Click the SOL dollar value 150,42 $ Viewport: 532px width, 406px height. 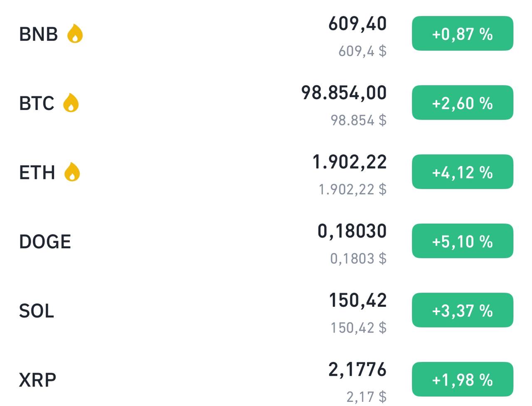coord(359,328)
